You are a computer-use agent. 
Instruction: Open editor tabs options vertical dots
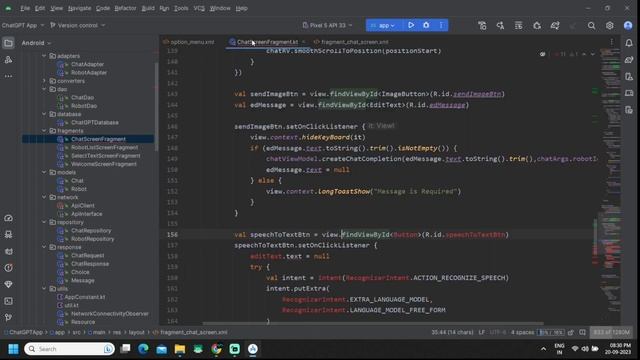point(611,42)
